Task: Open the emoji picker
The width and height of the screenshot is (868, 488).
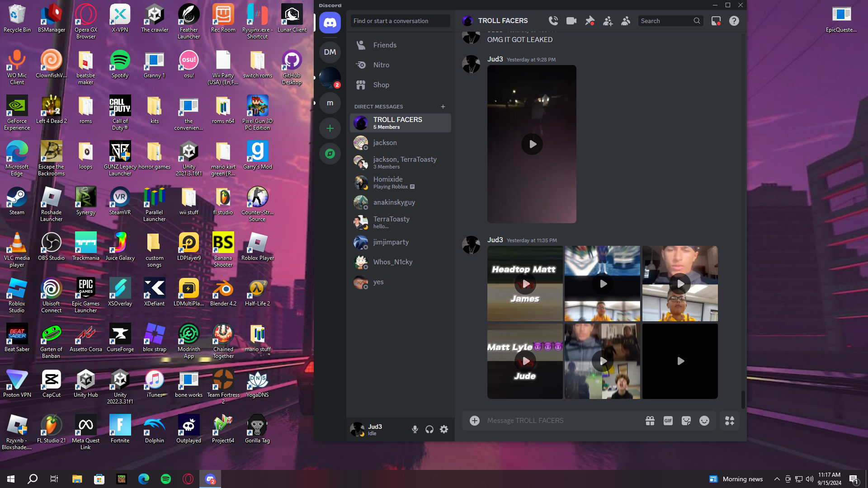Action: [x=704, y=421]
